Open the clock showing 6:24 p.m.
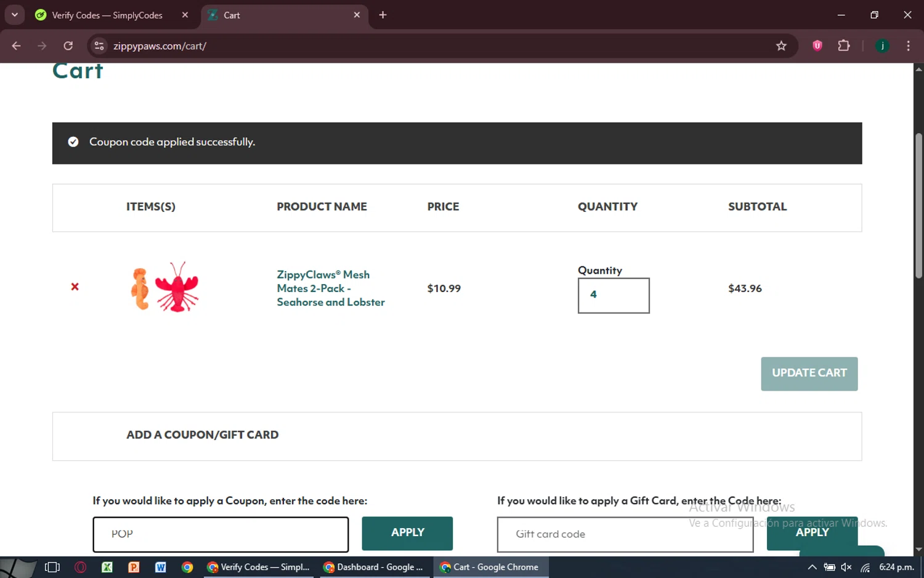 pyautogui.click(x=896, y=567)
